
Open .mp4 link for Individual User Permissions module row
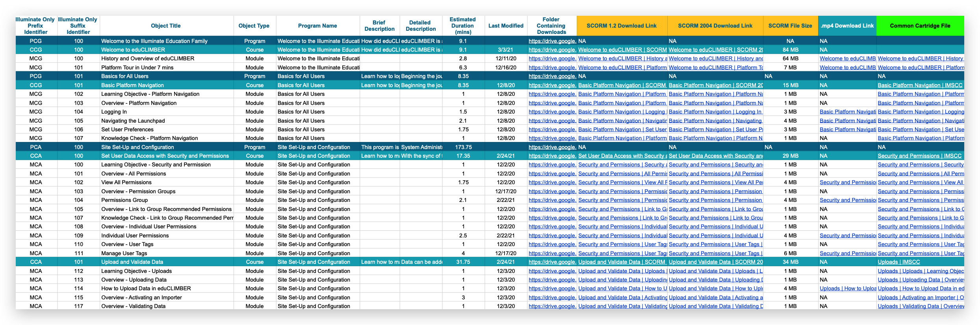pos(848,235)
